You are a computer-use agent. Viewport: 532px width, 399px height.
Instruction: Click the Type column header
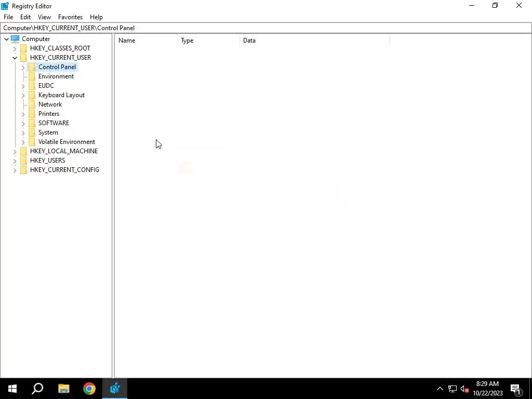[x=209, y=41]
